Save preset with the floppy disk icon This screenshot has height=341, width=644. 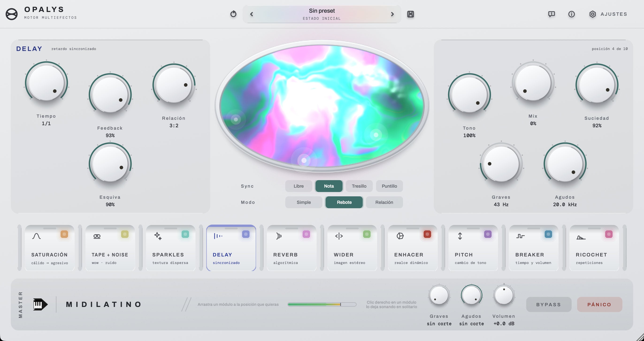tap(410, 14)
